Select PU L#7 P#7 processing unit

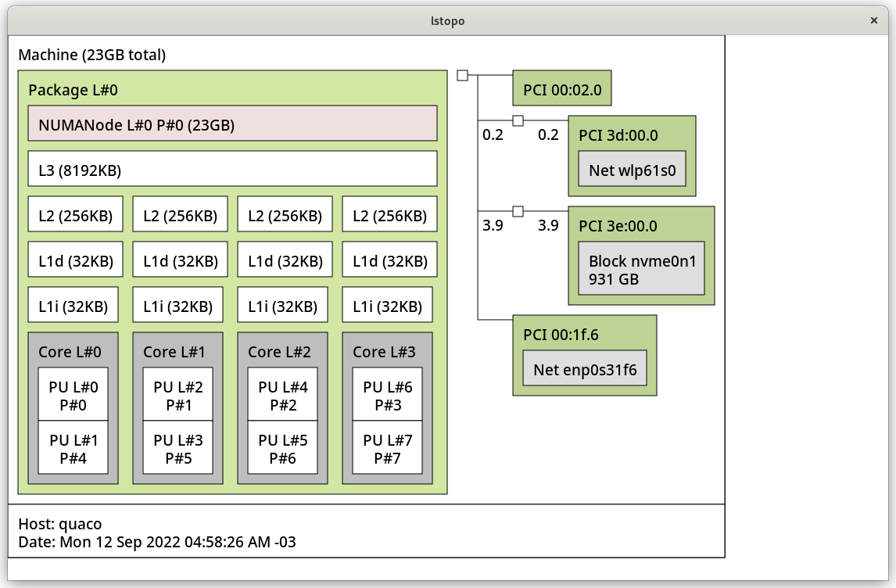point(388,449)
